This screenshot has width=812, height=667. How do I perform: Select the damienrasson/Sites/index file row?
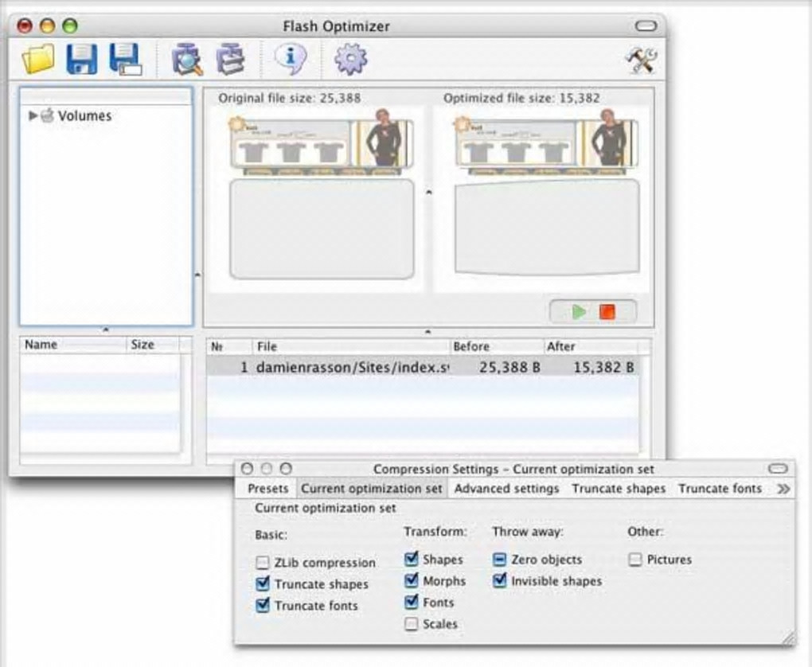point(423,367)
